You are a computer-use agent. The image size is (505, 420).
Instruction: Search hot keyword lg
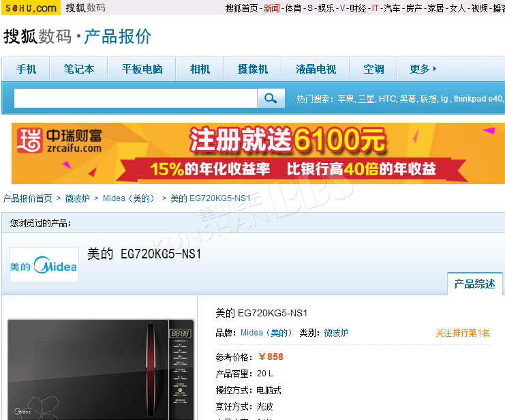click(x=444, y=99)
